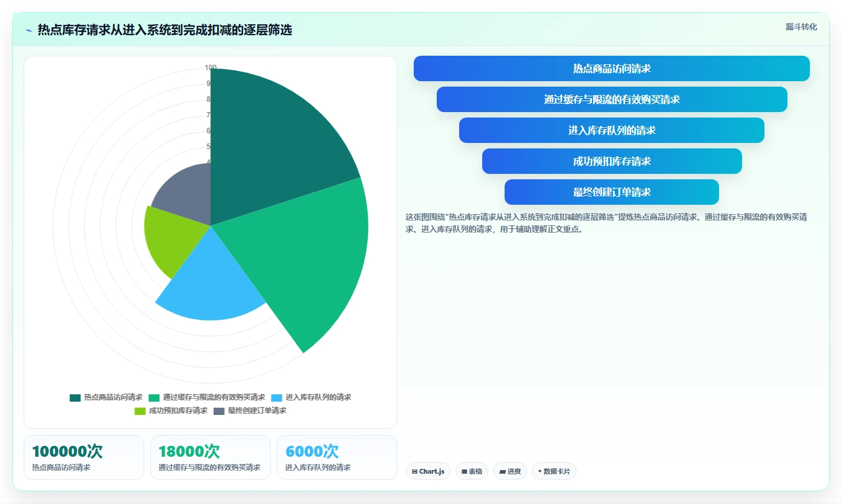Image resolution: width=842 pixels, height=504 pixels.
Task: Click the 进度 tag chip
Action: (x=510, y=471)
